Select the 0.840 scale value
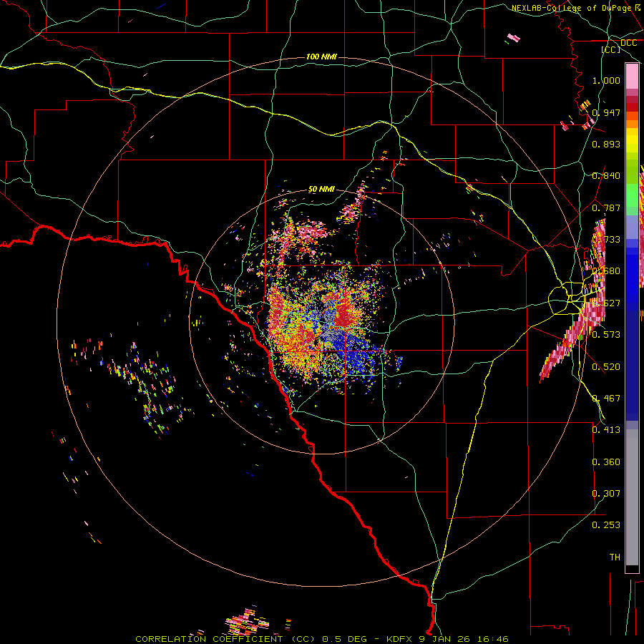This screenshot has height=644, width=644. tap(606, 176)
